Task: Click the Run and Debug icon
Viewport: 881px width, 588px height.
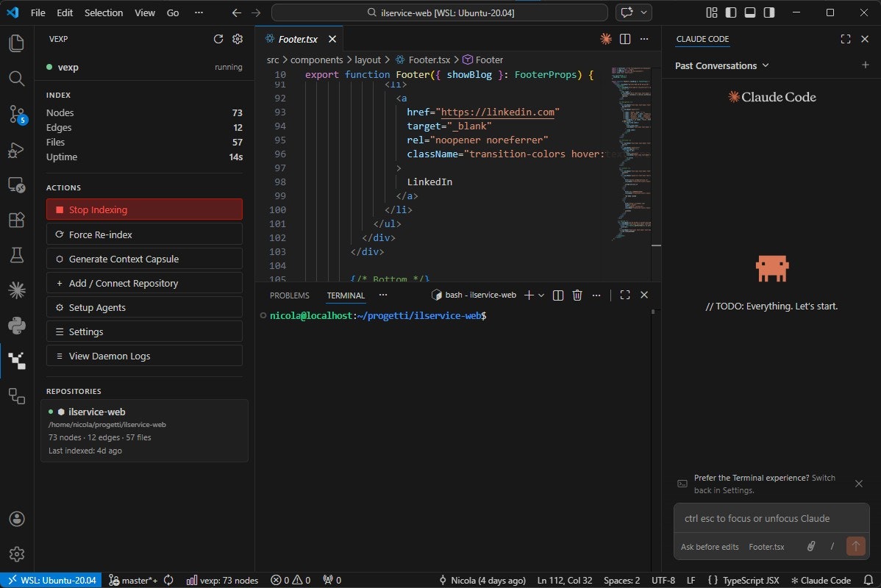Action: [16, 150]
